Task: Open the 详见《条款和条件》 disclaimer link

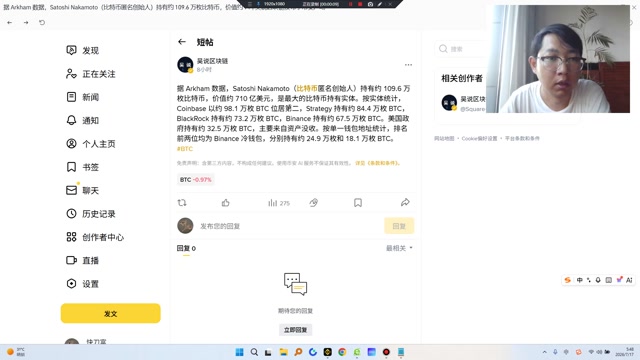Action: coord(377,163)
